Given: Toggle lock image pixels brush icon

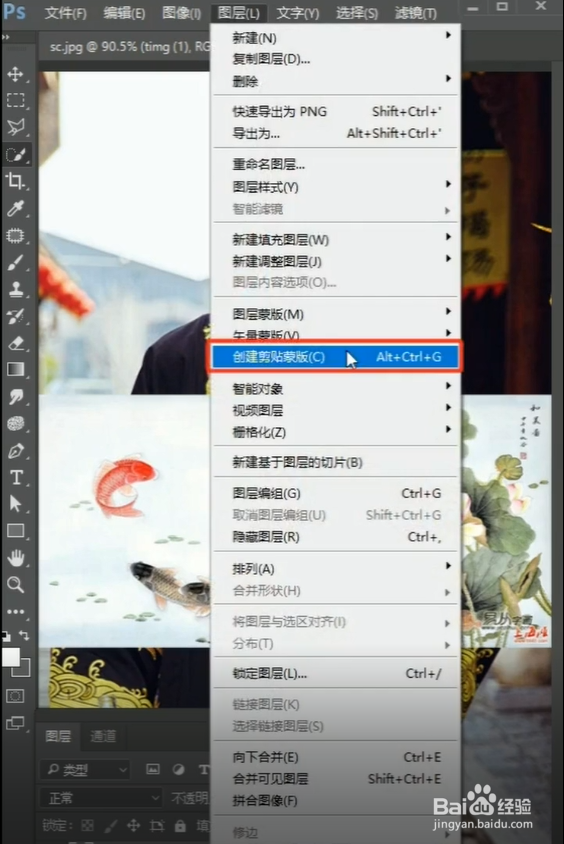Looking at the screenshot, I should pyautogui.click(x=111, y=825).
